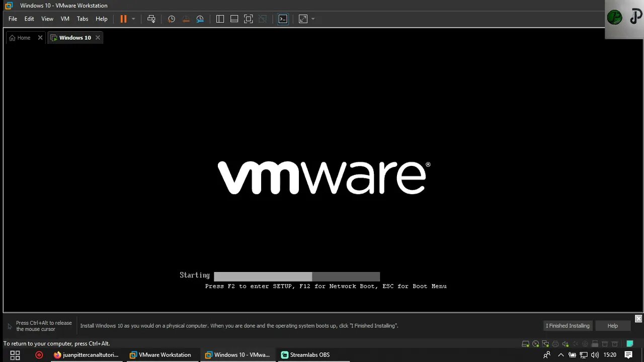Click the 15:20 clock
The height and width of the screenshot is (362, 644).
click(x=610, y=355)
